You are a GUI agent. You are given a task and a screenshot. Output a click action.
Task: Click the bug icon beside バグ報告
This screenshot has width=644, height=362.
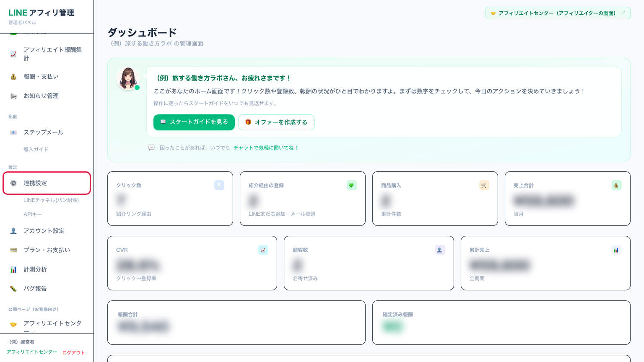pyautogui.click(x=13, y=289)
